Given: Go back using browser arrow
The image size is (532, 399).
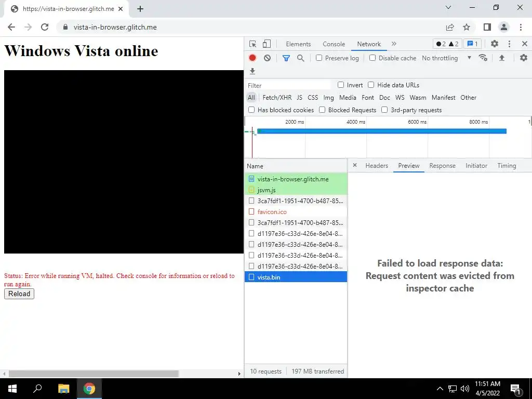Looking at the screenshot, I should pos(11,27).
